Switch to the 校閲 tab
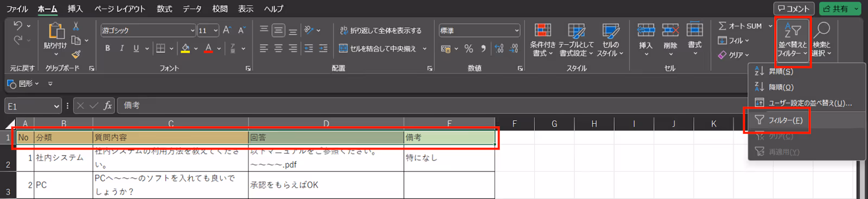The image size is (868, 199). tap(220, 9)
